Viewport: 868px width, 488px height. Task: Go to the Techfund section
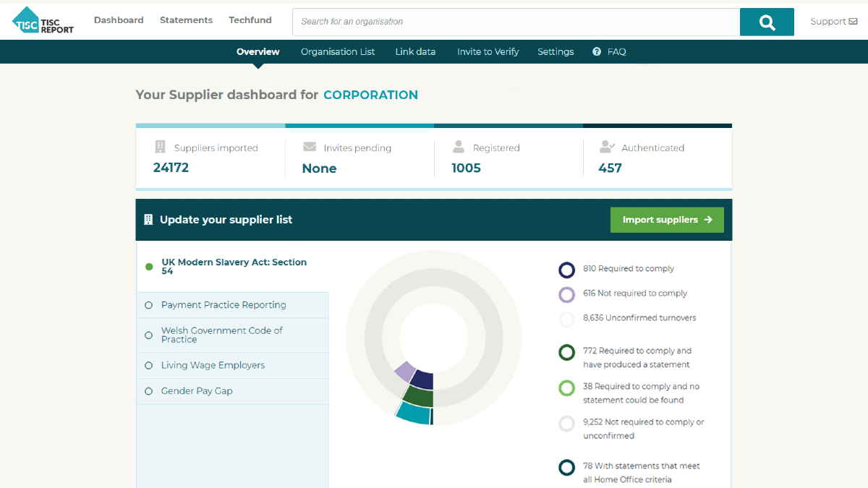pos(250,20)
